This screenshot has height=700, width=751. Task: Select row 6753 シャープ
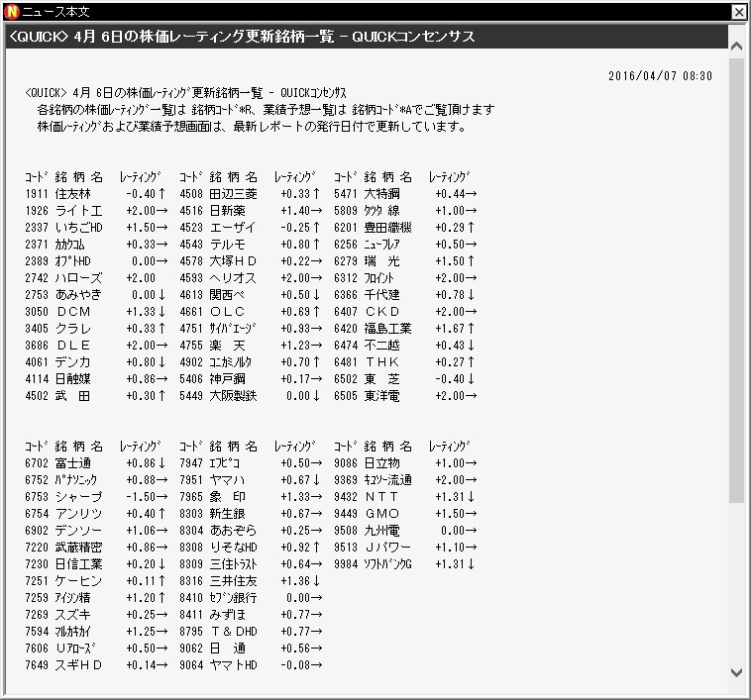coord(96,497)
